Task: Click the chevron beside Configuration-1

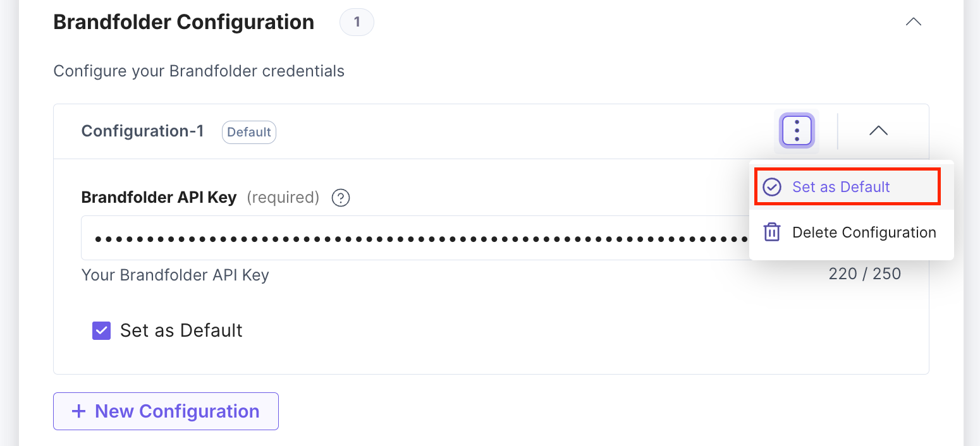Action: (x=878, y=131)
